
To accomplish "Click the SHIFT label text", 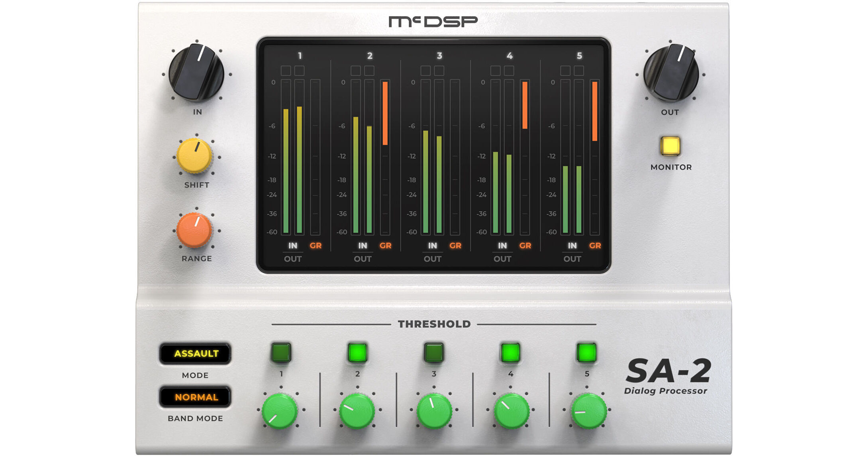I will (196, 185).
